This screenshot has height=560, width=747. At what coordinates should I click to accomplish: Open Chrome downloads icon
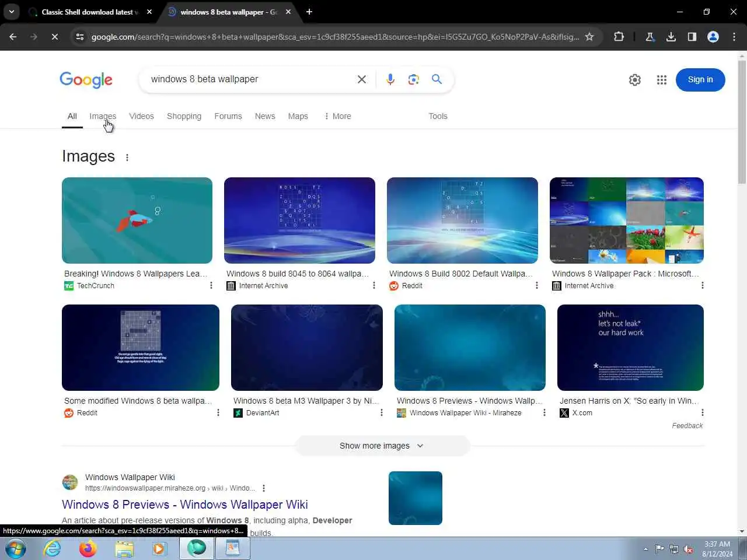click(671, 37)
